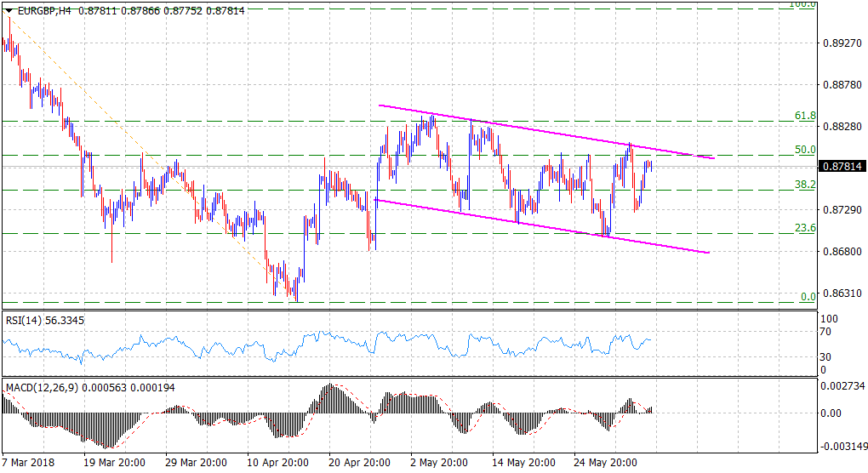Click the 7 Mar 2018 date label
Viewport: 868px width, 473px height.
(x=31, y=463)
